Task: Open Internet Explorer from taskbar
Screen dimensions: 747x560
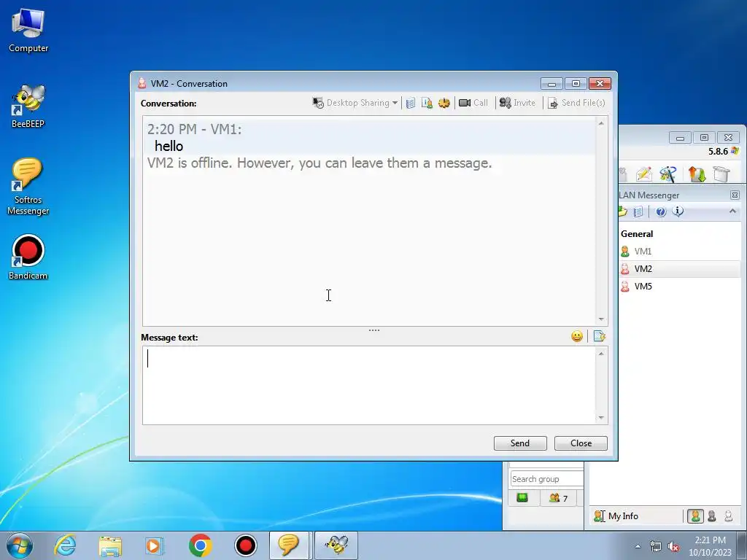Action: click(x=65, y=545)
